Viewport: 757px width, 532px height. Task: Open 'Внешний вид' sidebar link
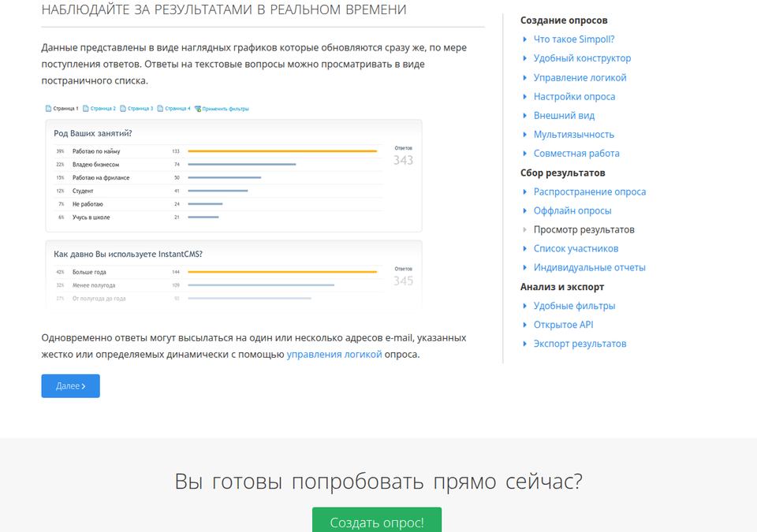point(564,115)
